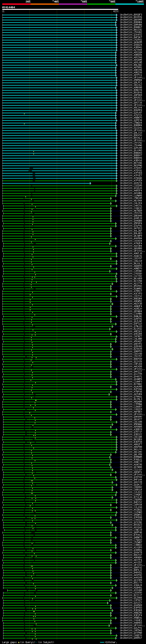146x644 pixels.
Task: Click the UniRef100_A8J944 label
Action: (x=131, y=201)
